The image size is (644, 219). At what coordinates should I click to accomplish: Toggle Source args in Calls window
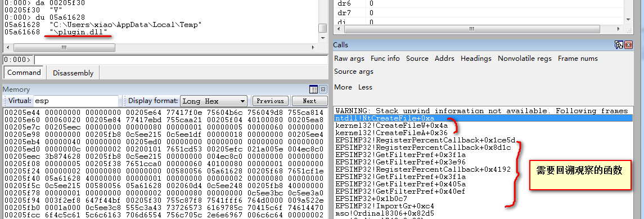point(354,71)
